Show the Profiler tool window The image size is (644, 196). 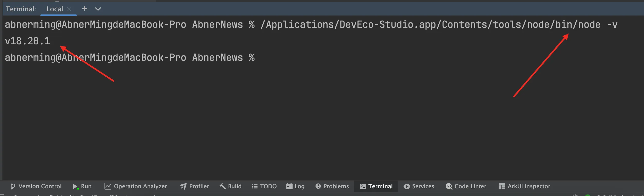[x=195, y=186]
